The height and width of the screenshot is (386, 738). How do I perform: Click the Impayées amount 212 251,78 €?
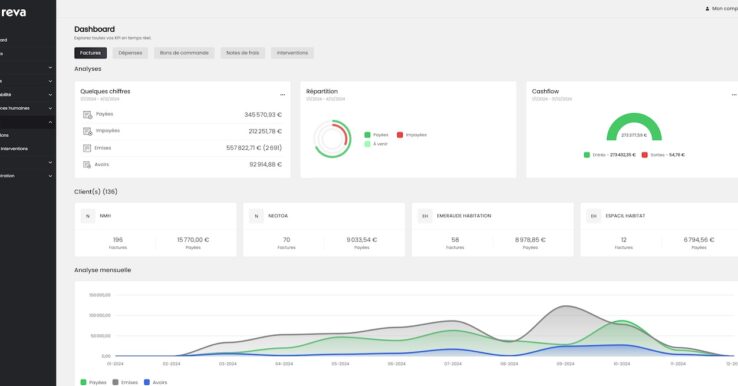[x=265, y=131]
